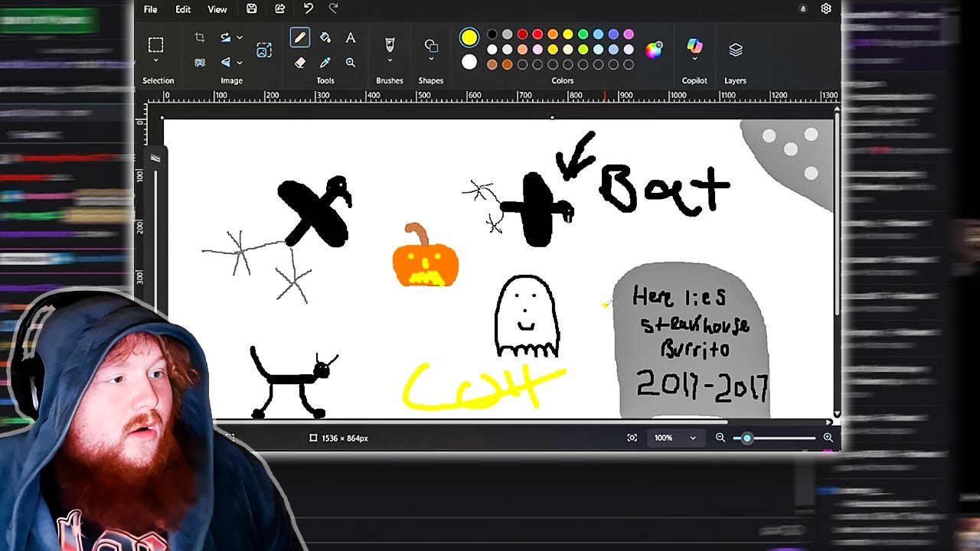Pick the Eraser tool
This screenshot has height=551, width=980.
(299, 63)
